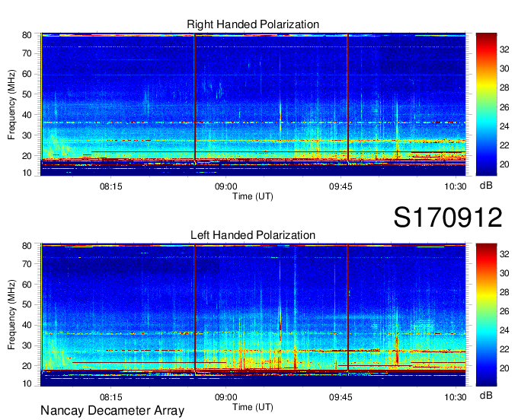Click "Frequency (MHz)" axis label of Right Handed plot
Image resolution: width=518 pixels, height=420 pixels.
coord(11,104)
